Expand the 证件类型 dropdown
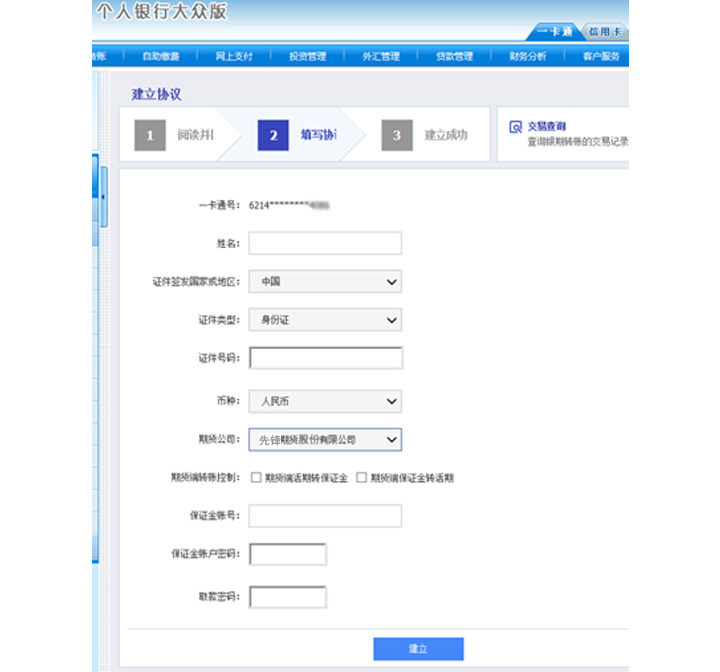The height and width of the screenshot is (672, 720). (325, 320)
